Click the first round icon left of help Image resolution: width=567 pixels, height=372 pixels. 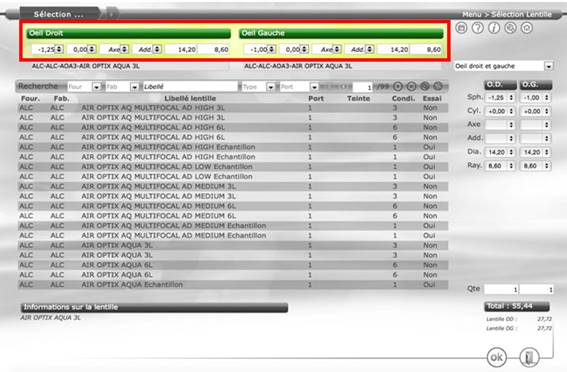point(461,28)
